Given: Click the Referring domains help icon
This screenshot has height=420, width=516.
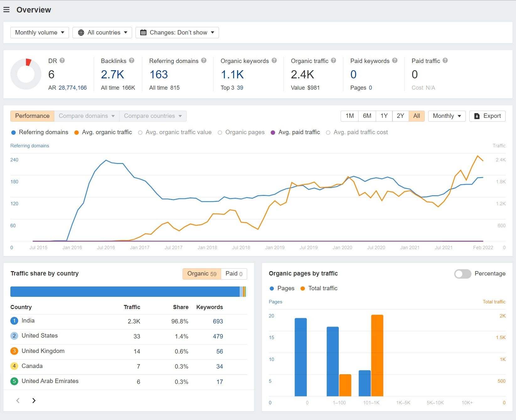Looking at the screenshot, I should 204,60.
